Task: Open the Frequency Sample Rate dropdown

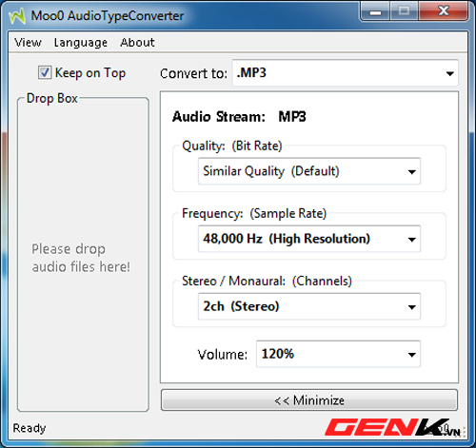Action: click(309, 239)
